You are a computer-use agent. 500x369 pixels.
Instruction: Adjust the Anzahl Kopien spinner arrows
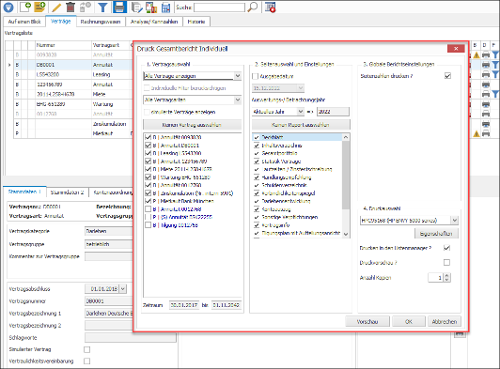447,277
